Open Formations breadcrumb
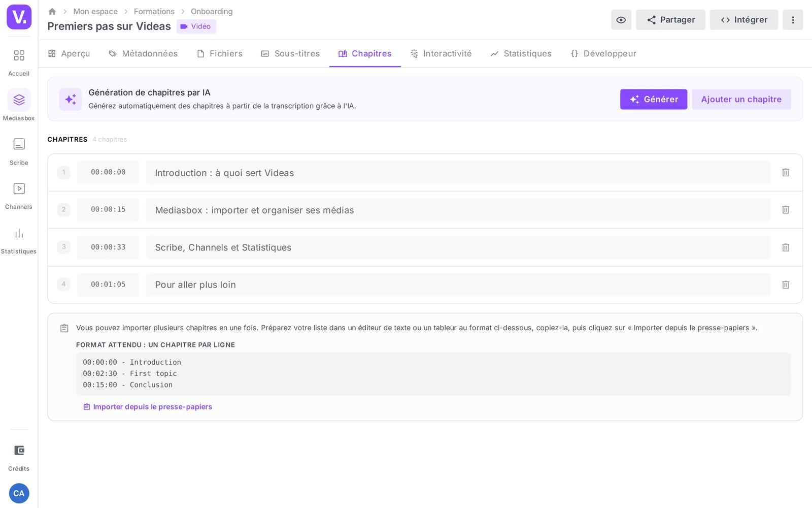812x508 pixels. [154, 11]
